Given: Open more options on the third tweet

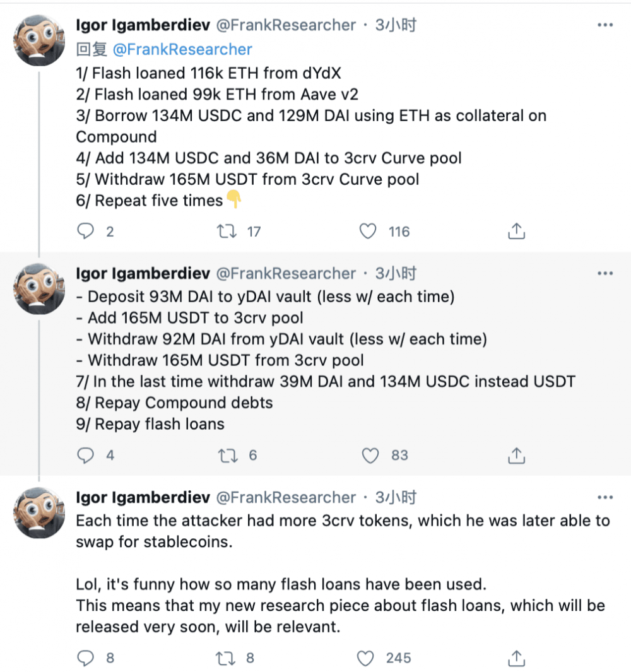Looking at the screenshot, I should [604, 497].
